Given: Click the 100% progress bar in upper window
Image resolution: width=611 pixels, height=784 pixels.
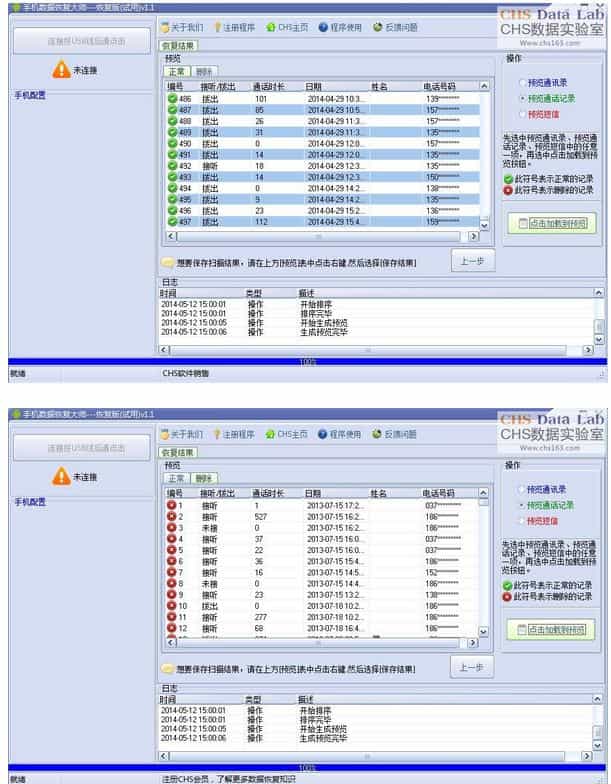Looking at the screenshot, I should tap(308, 362).
